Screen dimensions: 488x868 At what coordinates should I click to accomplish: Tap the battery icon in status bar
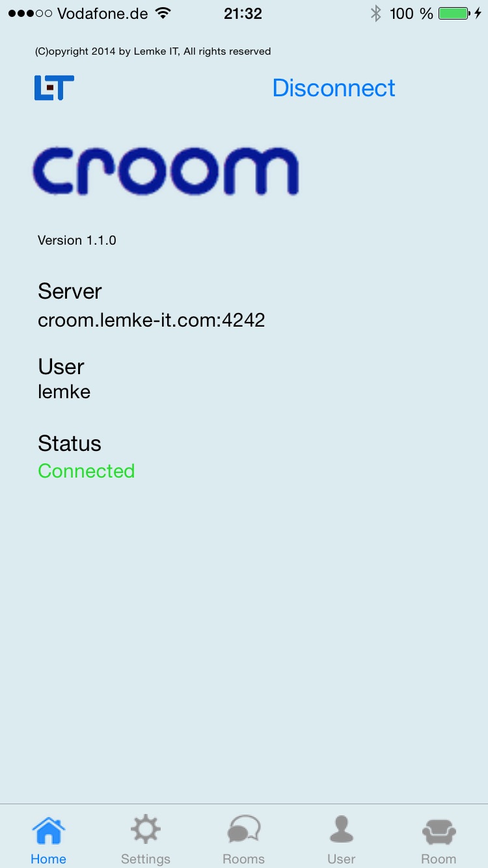tap(455, 14)
